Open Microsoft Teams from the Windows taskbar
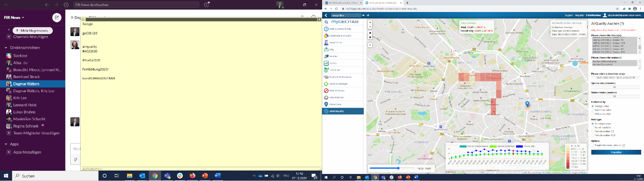This screenshot has height=181, width=644. click(167, 176)
